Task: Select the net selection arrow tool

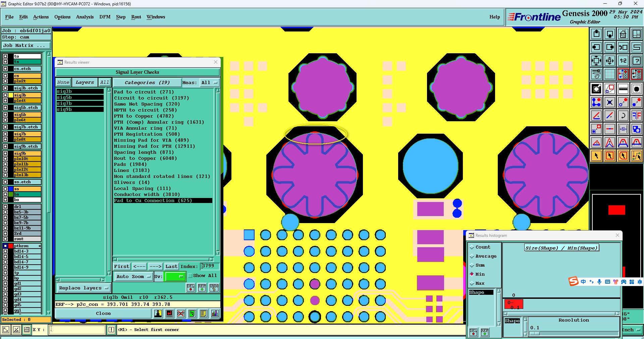Action: point(637,156)
